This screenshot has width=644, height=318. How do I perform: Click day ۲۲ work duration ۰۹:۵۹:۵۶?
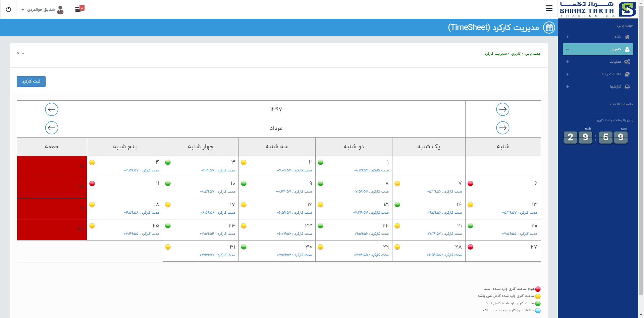[x=371, y=234]
